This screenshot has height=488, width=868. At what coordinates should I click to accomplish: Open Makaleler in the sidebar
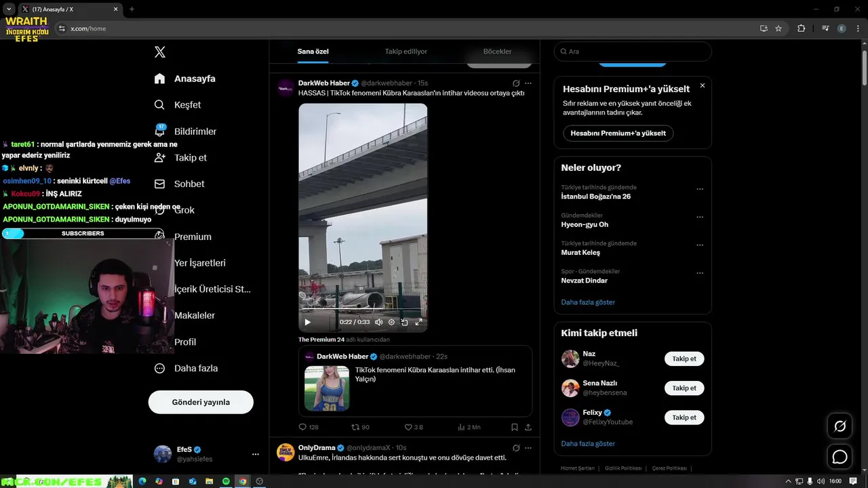tap(194, 315)
